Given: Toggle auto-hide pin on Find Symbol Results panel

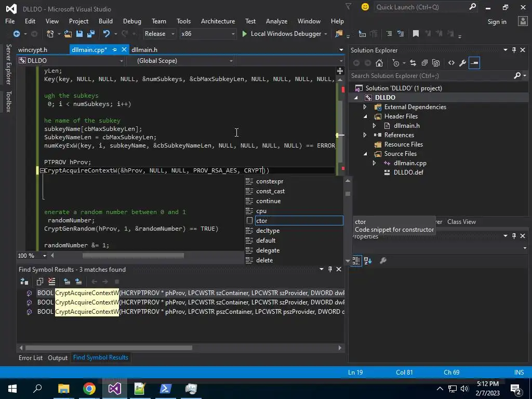Looking at the screenshot, I should tap(330, 270).
